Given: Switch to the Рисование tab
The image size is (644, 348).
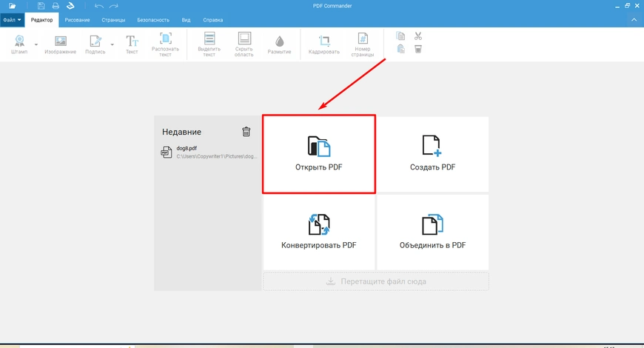Looking at the screenshot, I should coord(77,20).
